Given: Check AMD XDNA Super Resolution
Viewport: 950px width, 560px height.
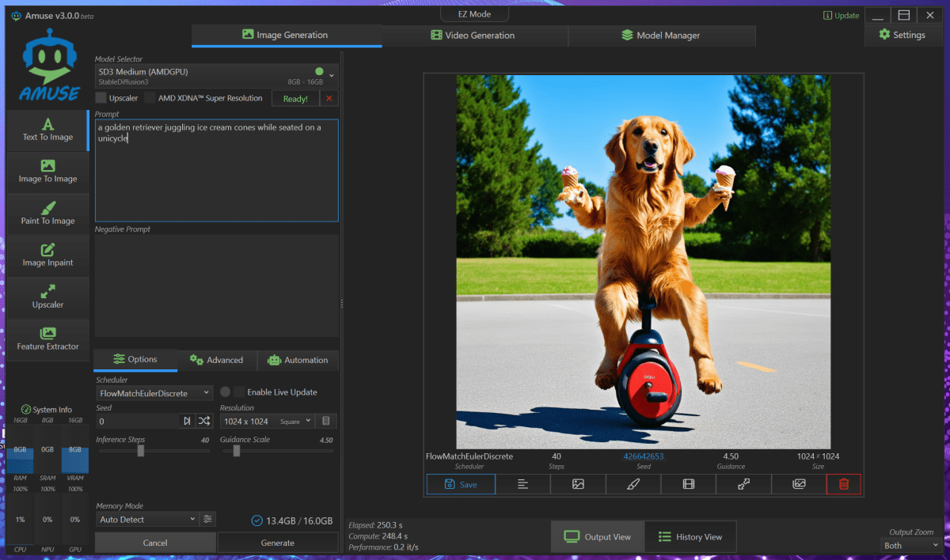Looking at the screenshot, I should point(151,97).
